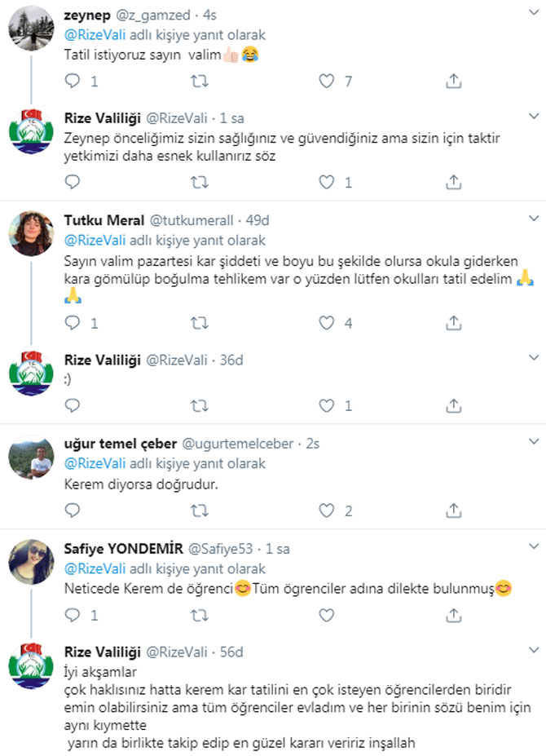Like zeynep's tweet with 7 likes

coord(326,81)
